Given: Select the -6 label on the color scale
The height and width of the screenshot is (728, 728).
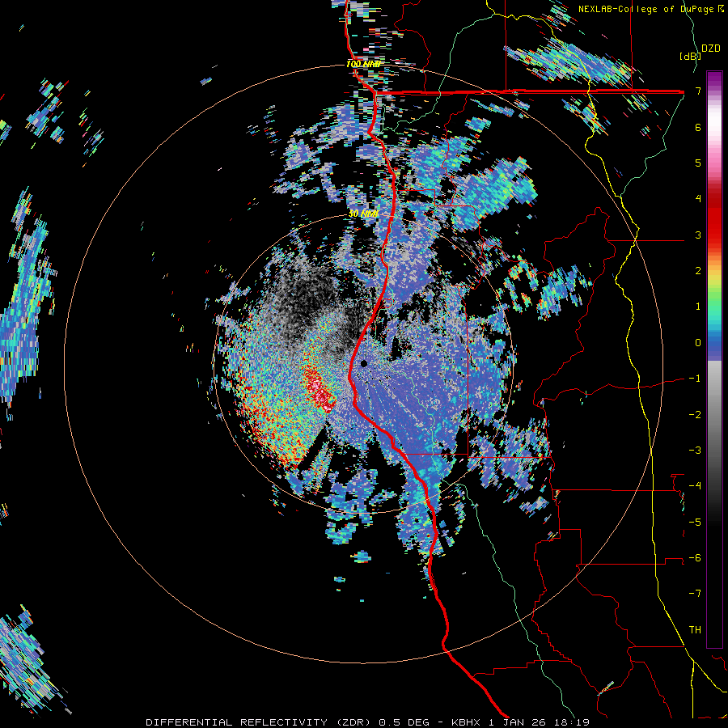Looking at the screenshot, I should point(695,558).
